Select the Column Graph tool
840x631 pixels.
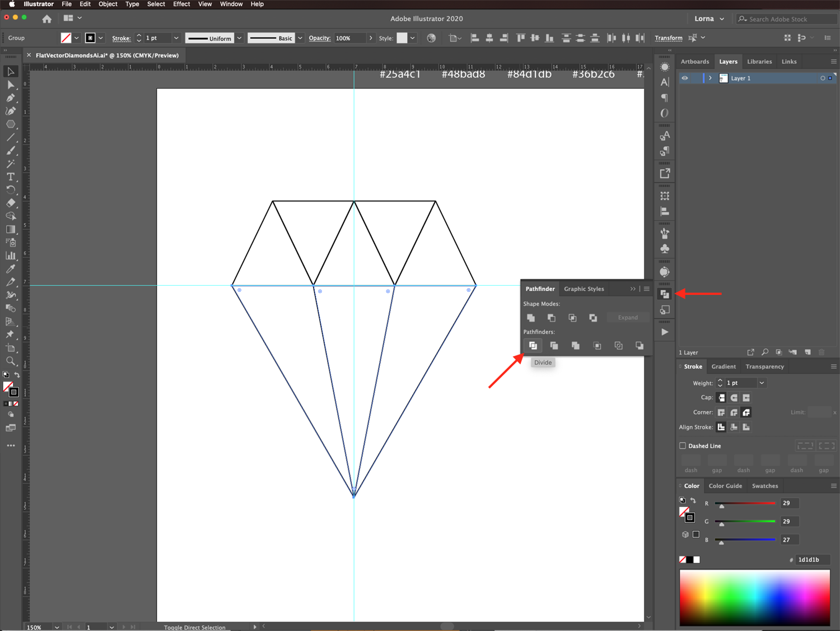(11, 256)
